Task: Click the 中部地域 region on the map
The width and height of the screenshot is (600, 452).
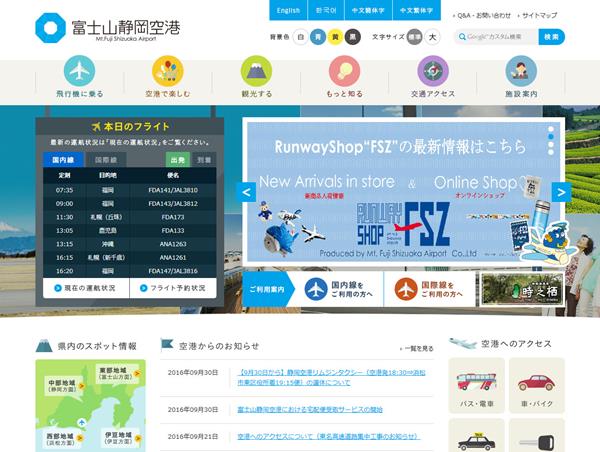Action: pyautogui.click(x=65, y=386)
